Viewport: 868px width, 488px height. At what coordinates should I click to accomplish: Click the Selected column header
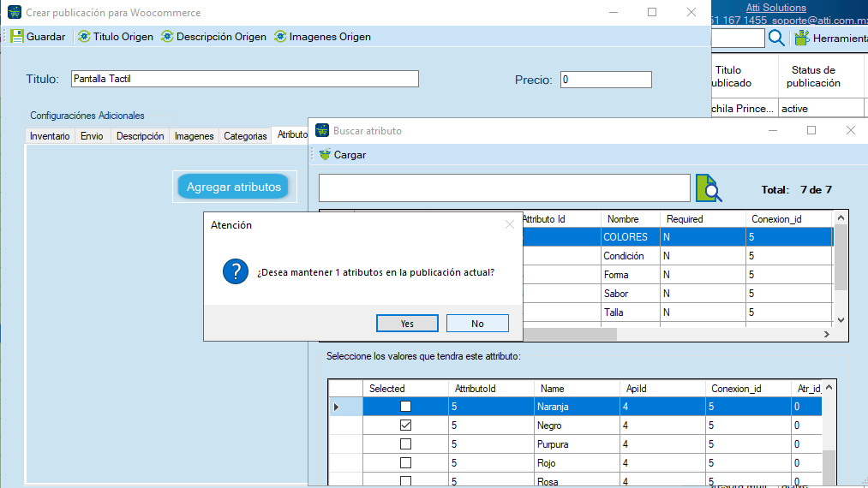tap(405, 389)
